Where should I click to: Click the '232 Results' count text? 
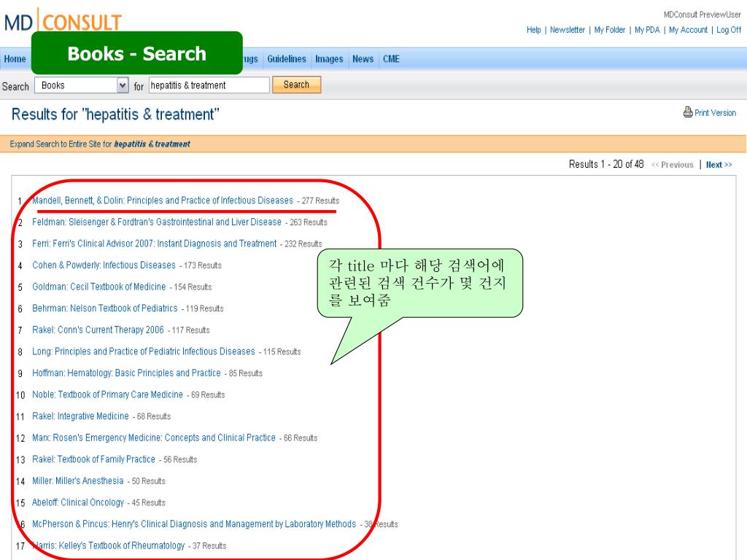(303, 244)
